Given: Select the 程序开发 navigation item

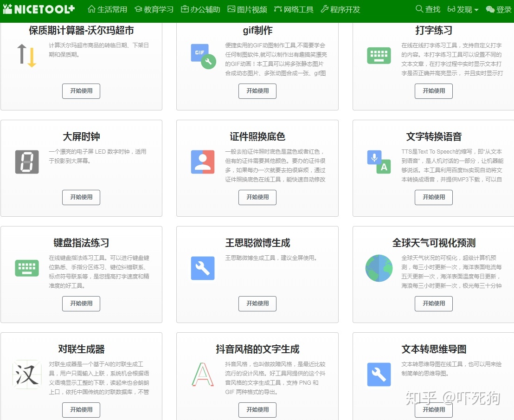Looking at the screenshot, I should pos(341,8).
